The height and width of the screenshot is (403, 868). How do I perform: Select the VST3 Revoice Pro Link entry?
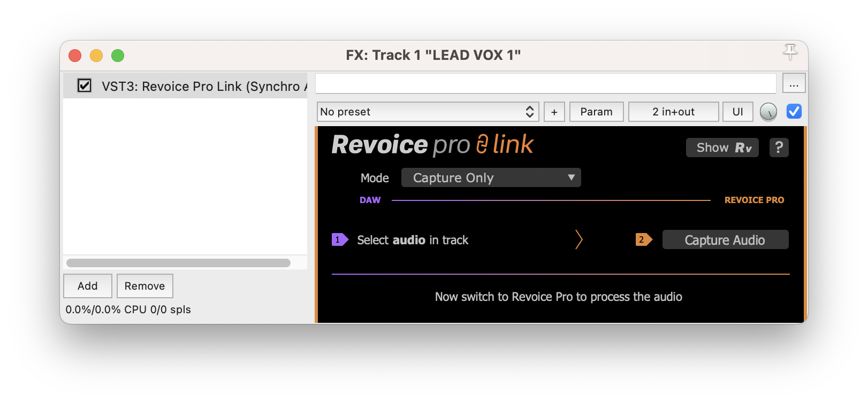[x=185, y=86]
